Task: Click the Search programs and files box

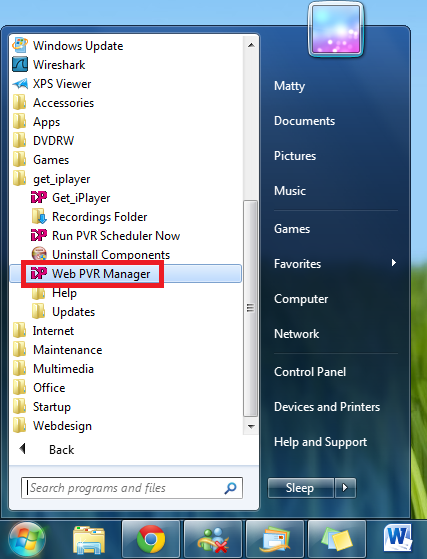Action: coord(132,488)
